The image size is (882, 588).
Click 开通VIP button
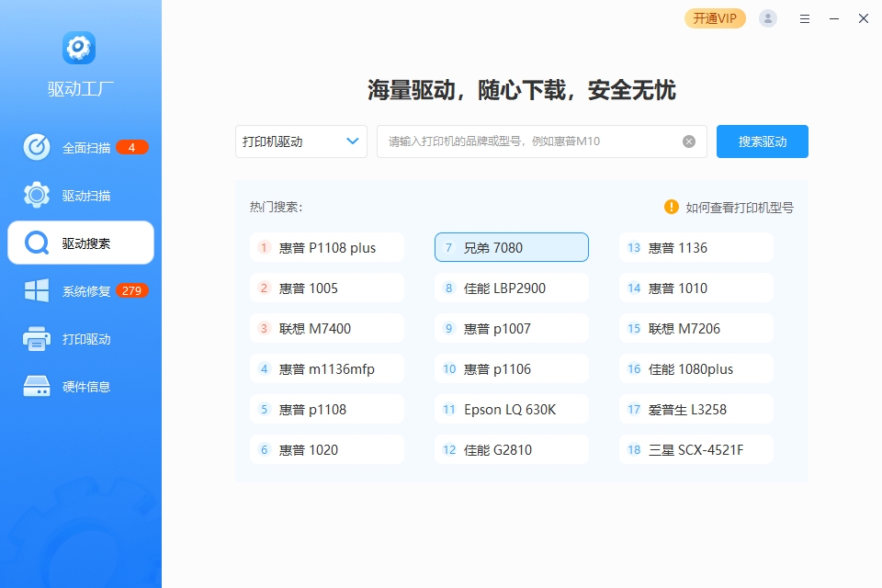[x=715, y=18]
